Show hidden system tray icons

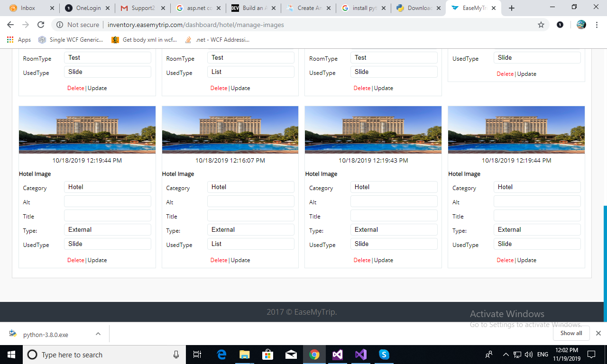(506, 355)
